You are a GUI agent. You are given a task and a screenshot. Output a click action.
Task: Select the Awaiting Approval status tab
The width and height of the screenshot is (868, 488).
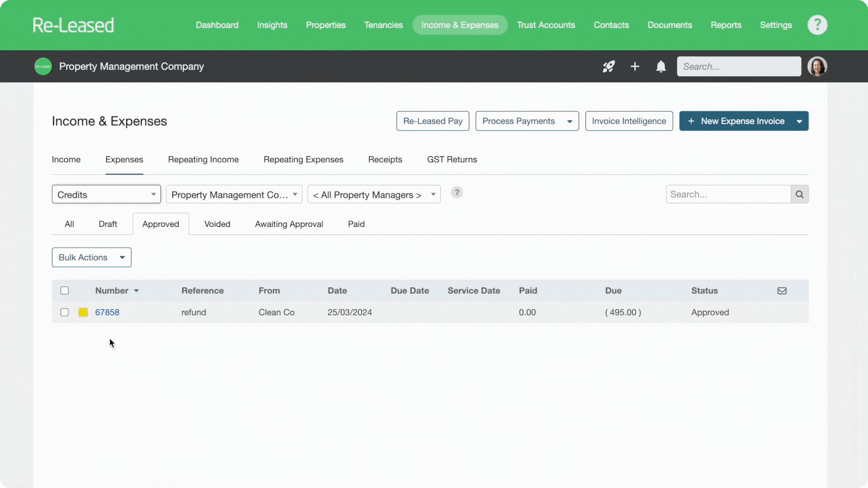tap(289, 224)
